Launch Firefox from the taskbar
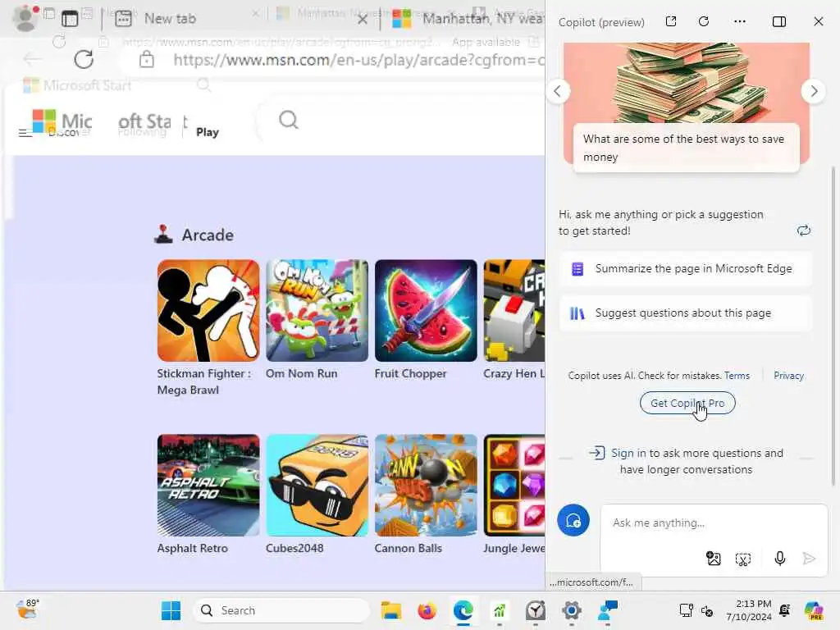 click(427, 610)
